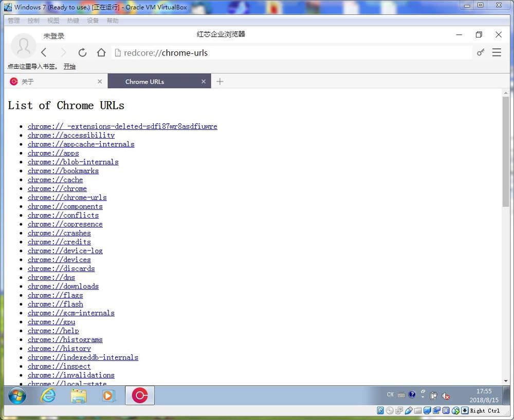Restore down the Redcore browser window
514x420 pixels.
(479, 34)
